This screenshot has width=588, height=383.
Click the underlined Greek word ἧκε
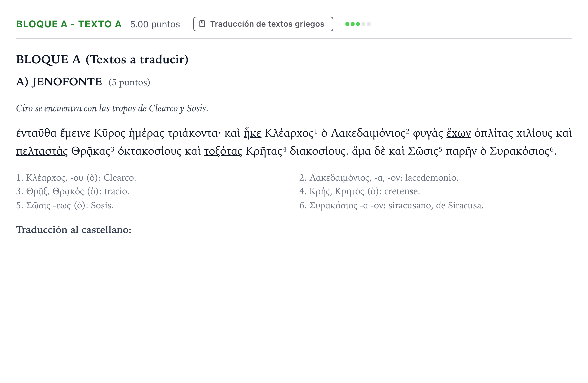pyautogui.click(x=253, y=133)
